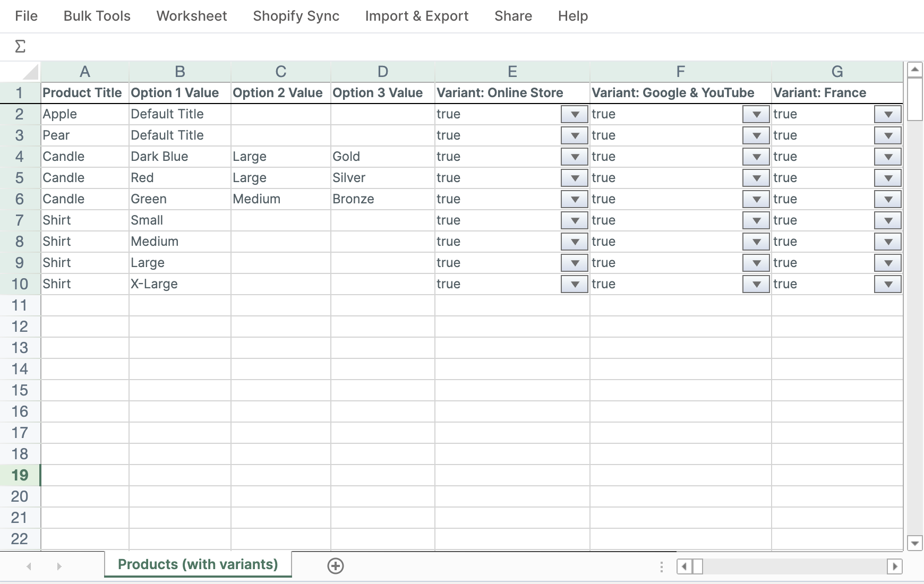Open Online Store dropdown in row 5
The height and width of the screenshot is (584, 924).
click(574, 178)
